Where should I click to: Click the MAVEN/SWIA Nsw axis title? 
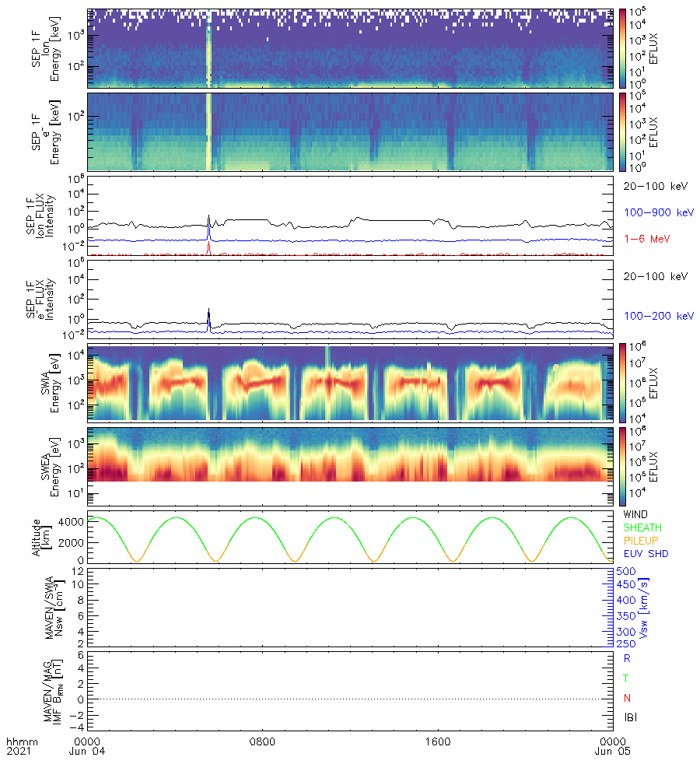[54, 608]
